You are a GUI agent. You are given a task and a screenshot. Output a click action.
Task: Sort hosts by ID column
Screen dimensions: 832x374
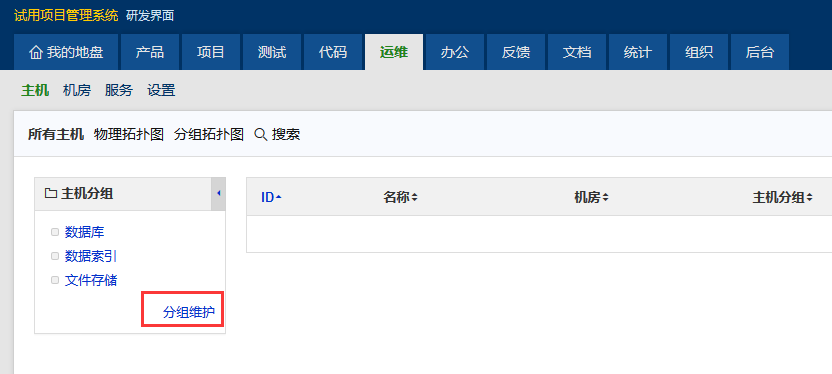271,197
